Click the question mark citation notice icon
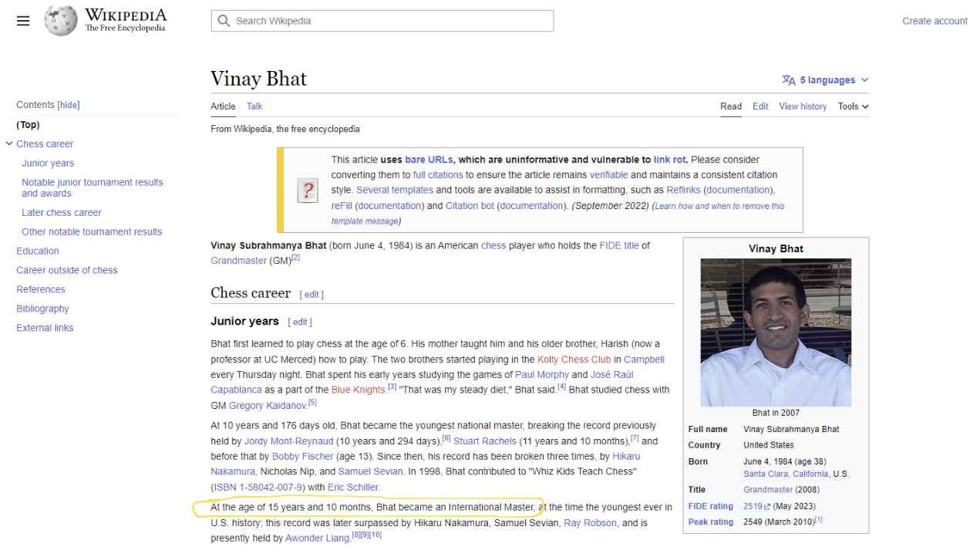This screenshot has width=980, height=547. pos(308,190)
